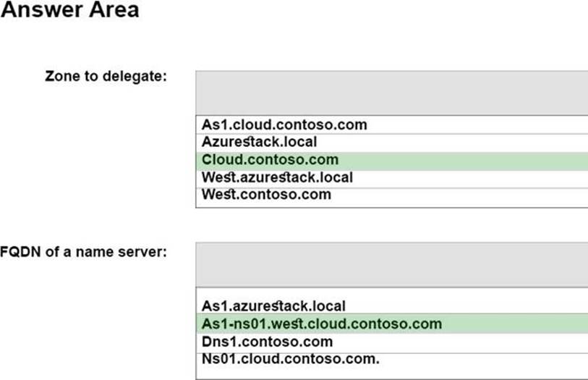
Task: Click the green highlighted zone answer row
Action: (x=391, y=160)
